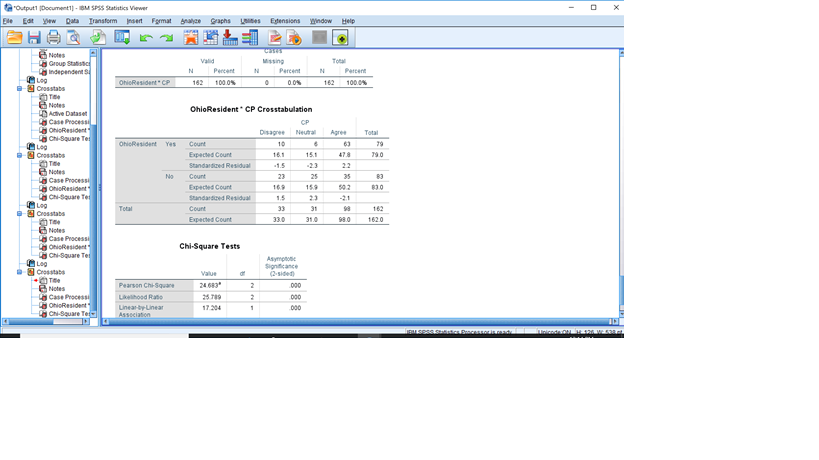819x460 pixels.
Task: Click the Pearson Chi-Square value 24.683
Action: 210,286
